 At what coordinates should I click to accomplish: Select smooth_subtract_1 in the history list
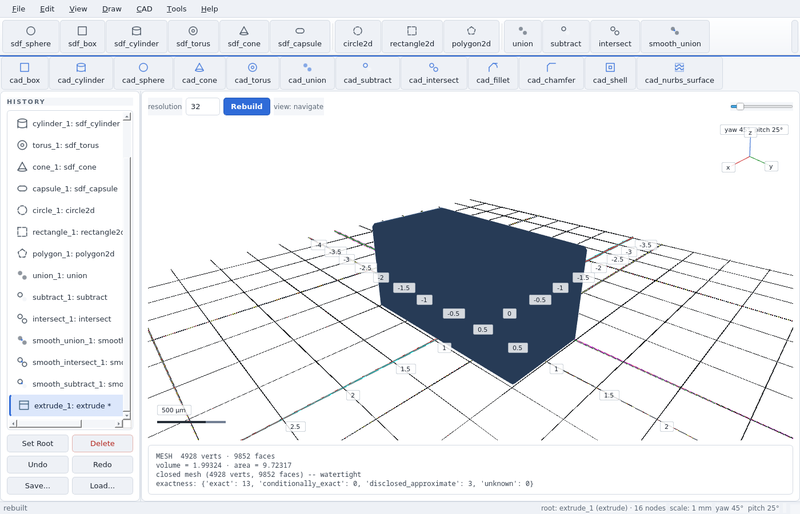[x=67, y=384]
